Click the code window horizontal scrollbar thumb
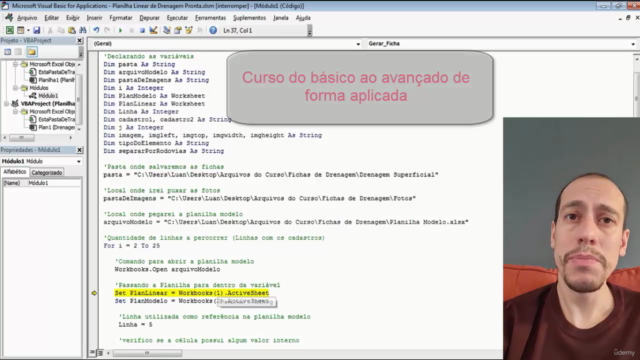Image resolution: width=640 pixels, height=360 pixels. tap(147, 353)
